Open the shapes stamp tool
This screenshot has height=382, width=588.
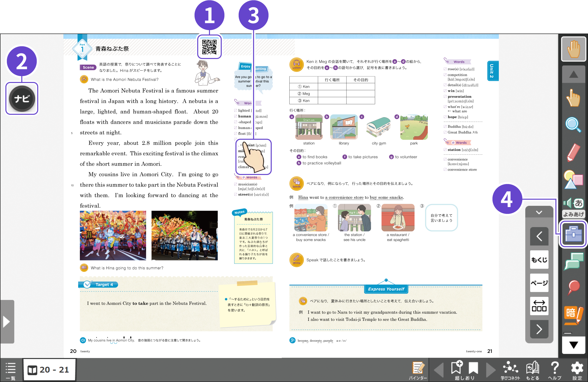click(x=573, y=180)
